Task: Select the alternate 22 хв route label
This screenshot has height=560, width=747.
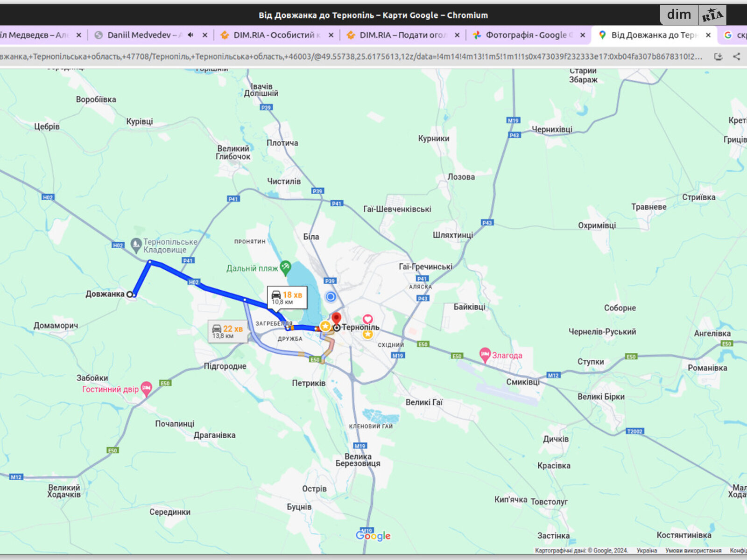Action: (228, 331)
